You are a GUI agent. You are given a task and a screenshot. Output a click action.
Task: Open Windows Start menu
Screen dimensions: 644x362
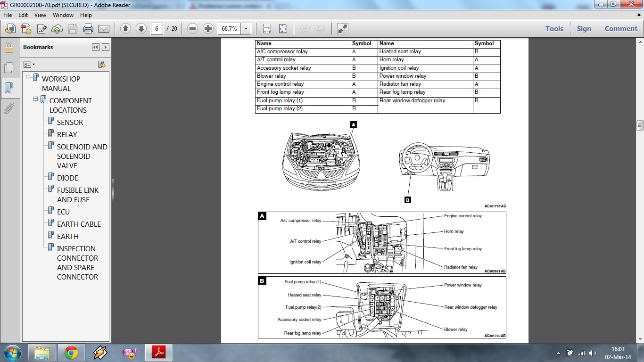12,353
